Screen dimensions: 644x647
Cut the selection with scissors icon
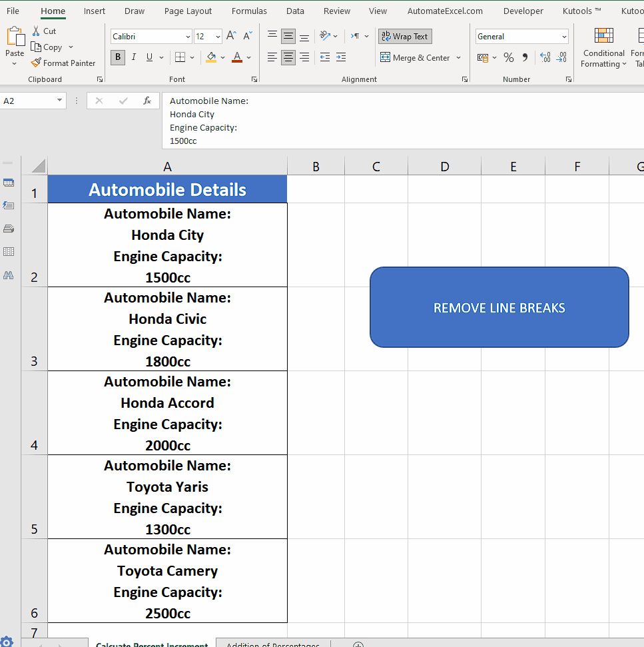pyautogui.click(x=36, y=31)
